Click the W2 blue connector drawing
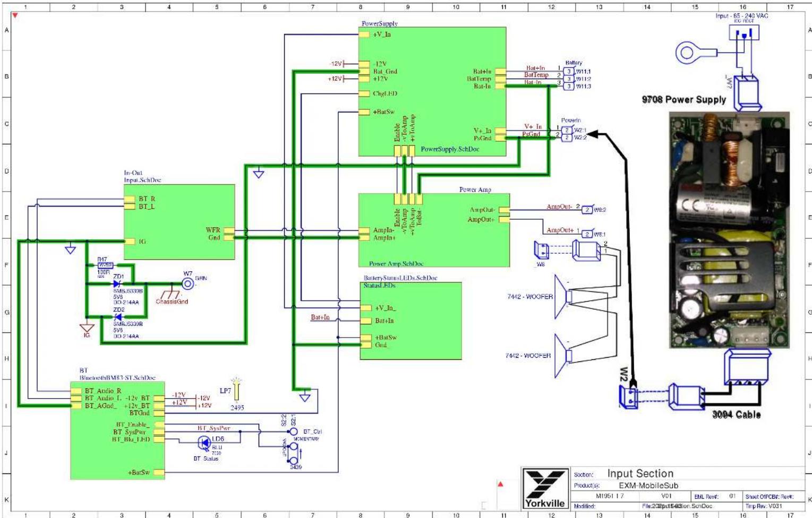Screen dimensions: 812x518 (x=629, y=396)
